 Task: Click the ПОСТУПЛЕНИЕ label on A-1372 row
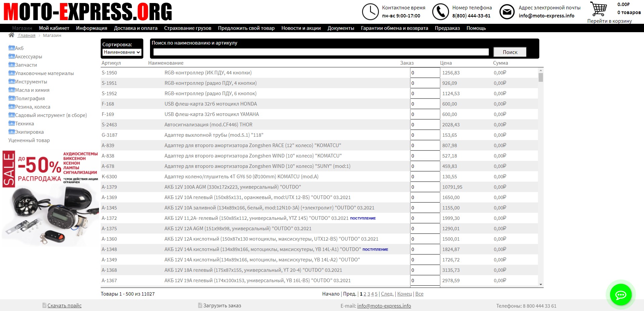tap(363, 218)
